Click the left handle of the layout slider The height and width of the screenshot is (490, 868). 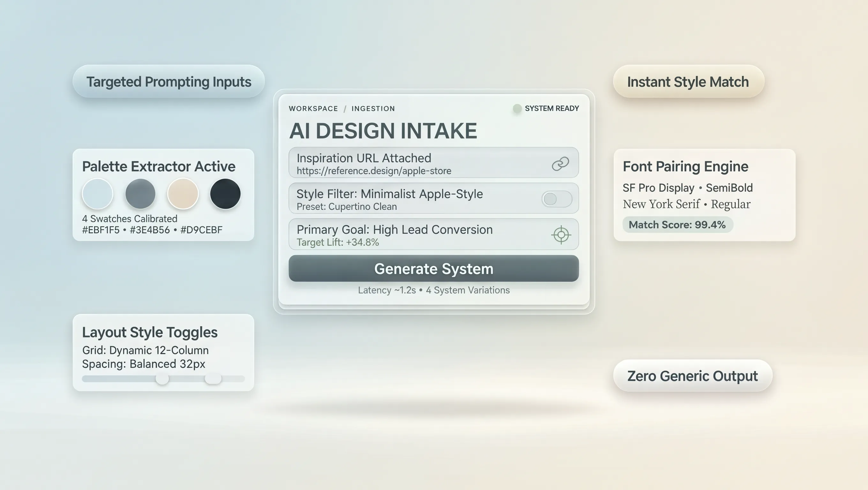pyautogui.click(x=162, y=379)
